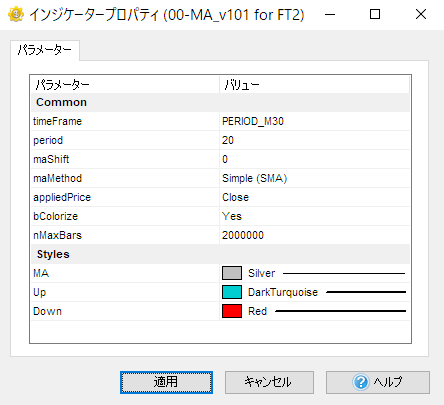Click the maMethod parameter name

click(x=57, y=178)
